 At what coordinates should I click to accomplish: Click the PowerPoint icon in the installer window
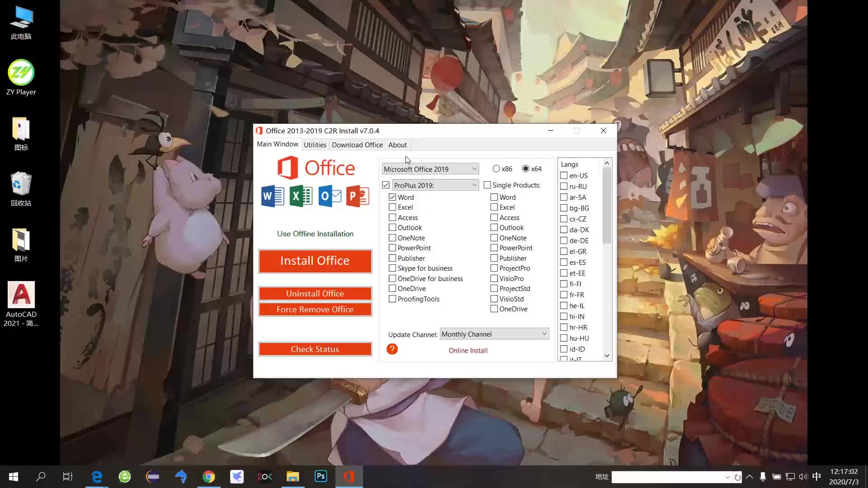click(358, 196)
